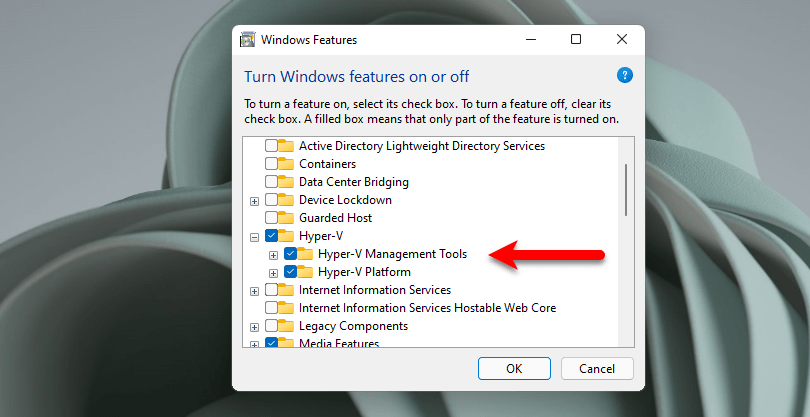Select the Guarded Host folder icon

coord(286,218)
